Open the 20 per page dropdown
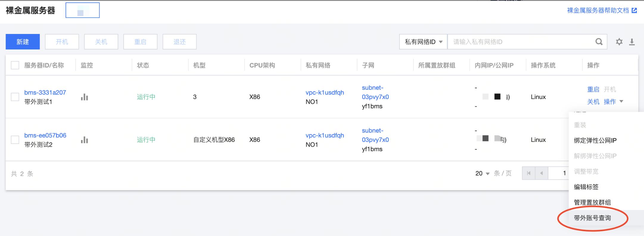The width and height of the screenshot is (644, 236). 482,173
